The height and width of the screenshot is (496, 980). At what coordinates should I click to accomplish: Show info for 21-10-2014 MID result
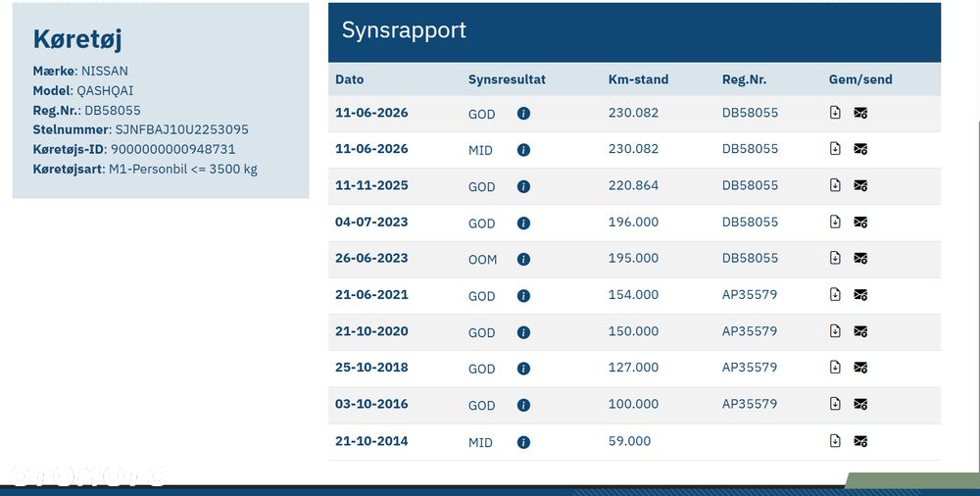(x=523, y=442)
